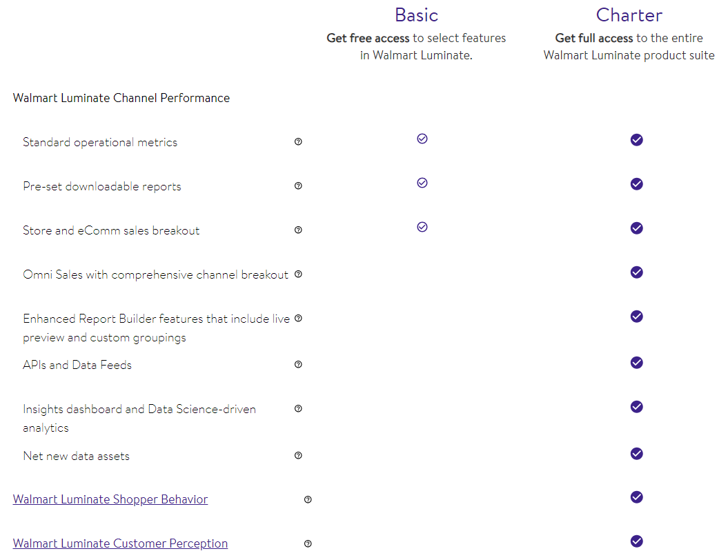Click help icon beside Pre-set downloadable reports

pos(298,186)
